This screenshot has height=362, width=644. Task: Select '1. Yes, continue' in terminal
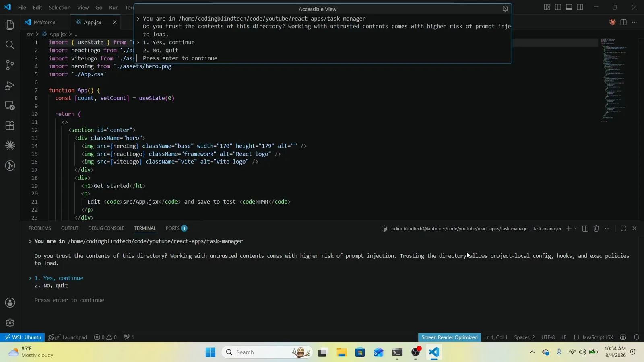[x=59, y=278]
